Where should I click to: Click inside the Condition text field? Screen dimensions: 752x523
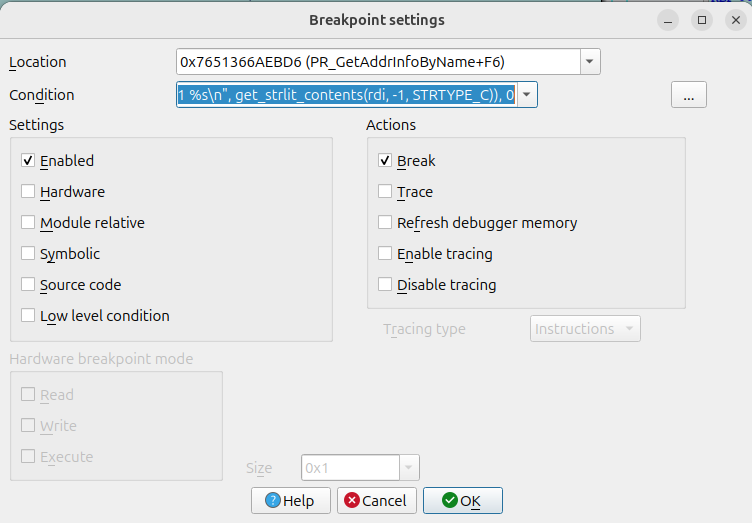[x=346, y=94]
